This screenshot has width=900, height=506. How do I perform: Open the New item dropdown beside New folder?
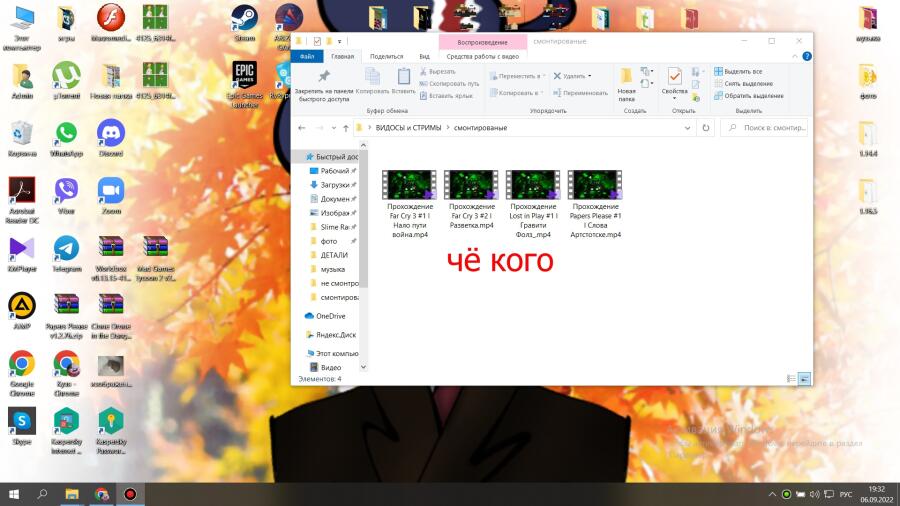(647, 72)
